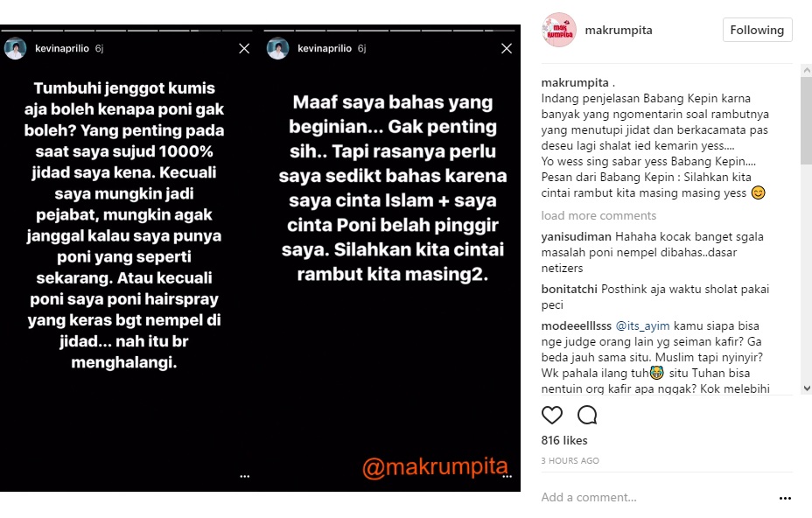
Task: Click left story kevinaprilio avatar
Action: coord(15,48)
